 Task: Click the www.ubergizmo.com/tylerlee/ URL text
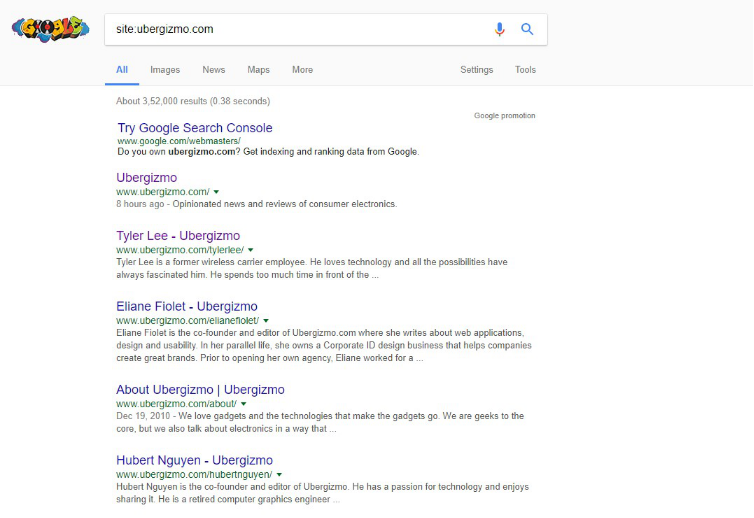point(180,250)
